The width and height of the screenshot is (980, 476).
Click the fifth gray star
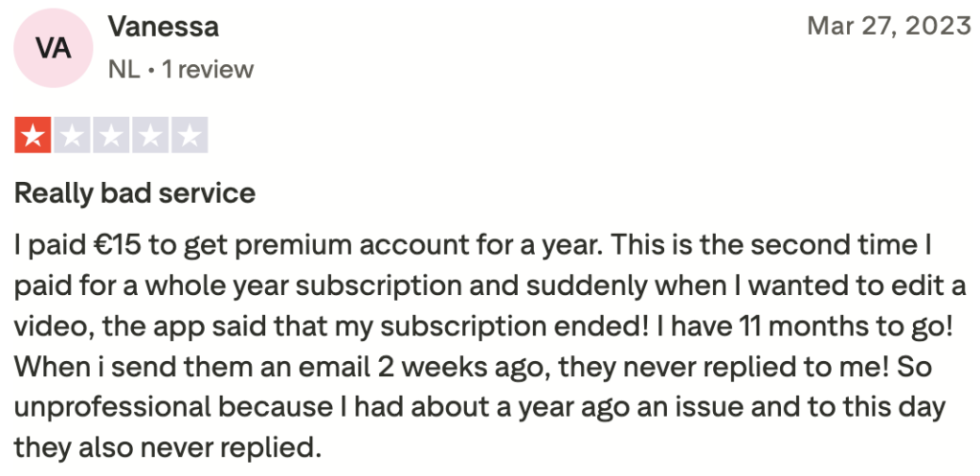point(189,136)
